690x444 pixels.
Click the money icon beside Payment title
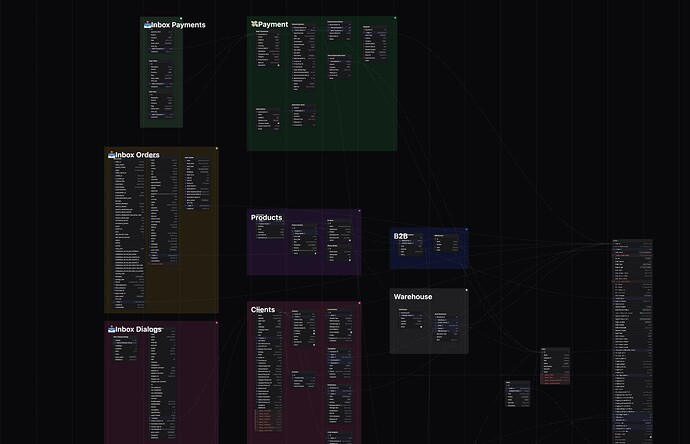pos(254,24)
